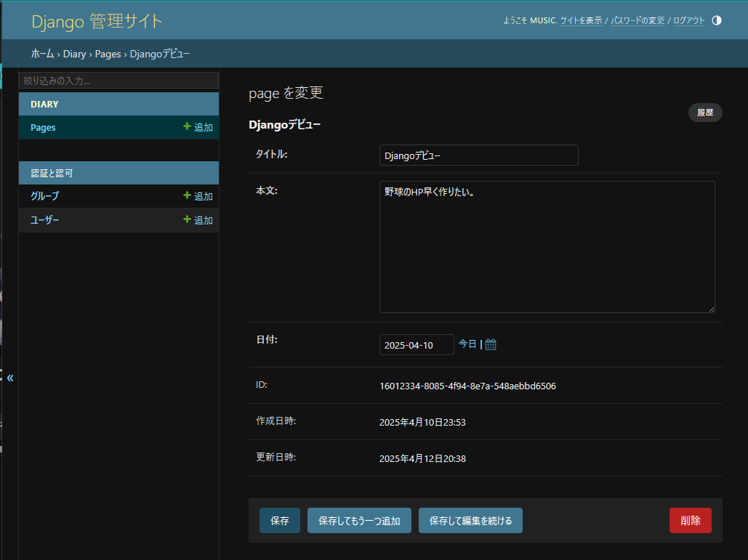Image resolution: width=748 pixels, height=560 pixels.
Task: Toggle the light/dark theme icon
Action: click(716, 20)
